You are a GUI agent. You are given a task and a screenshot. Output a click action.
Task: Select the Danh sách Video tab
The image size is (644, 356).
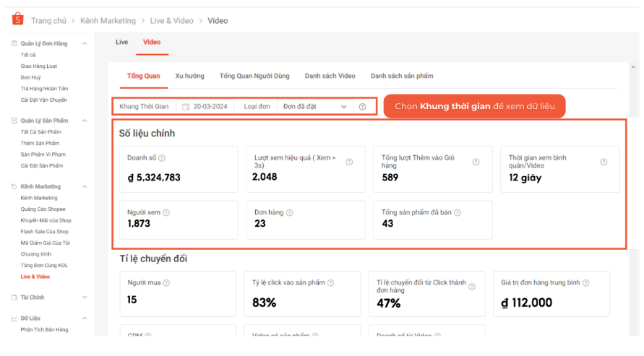(330, 76)
